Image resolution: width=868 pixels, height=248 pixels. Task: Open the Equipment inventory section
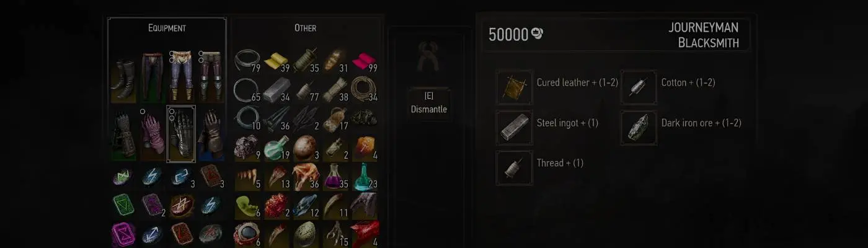pyautogui.click(x=167, y=28)
